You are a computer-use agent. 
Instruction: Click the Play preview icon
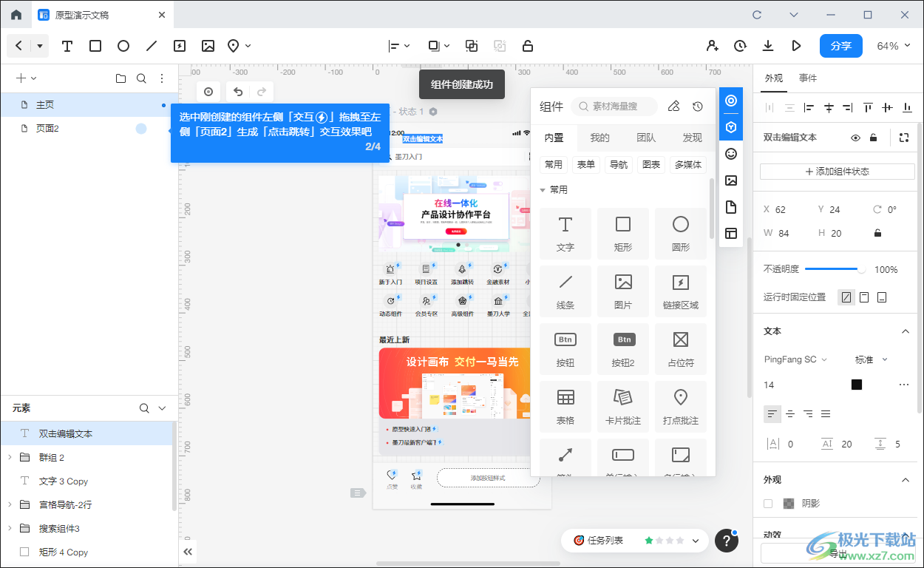coord(796,46)
